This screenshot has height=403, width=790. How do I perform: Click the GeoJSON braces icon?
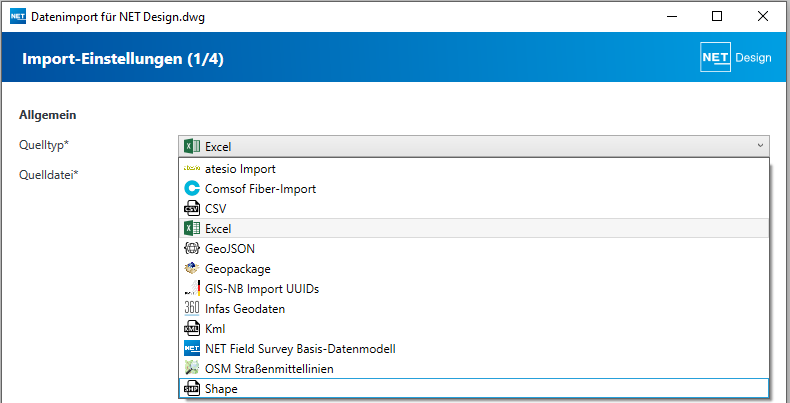pos(192,248)
